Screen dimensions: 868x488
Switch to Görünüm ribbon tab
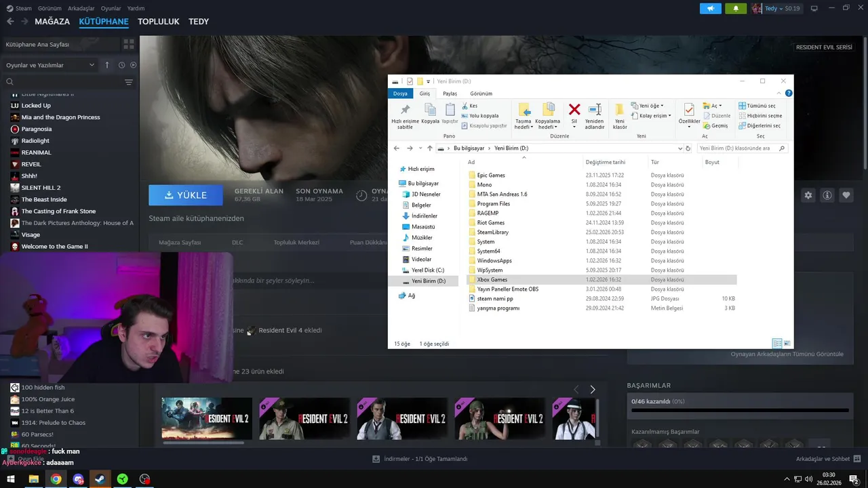pos(481,94)
